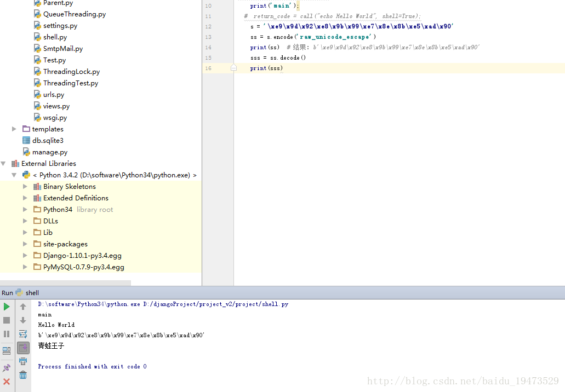
Task: Collapse the Python 3.4.2 interpreter node
Action: [x=14, y=175]
